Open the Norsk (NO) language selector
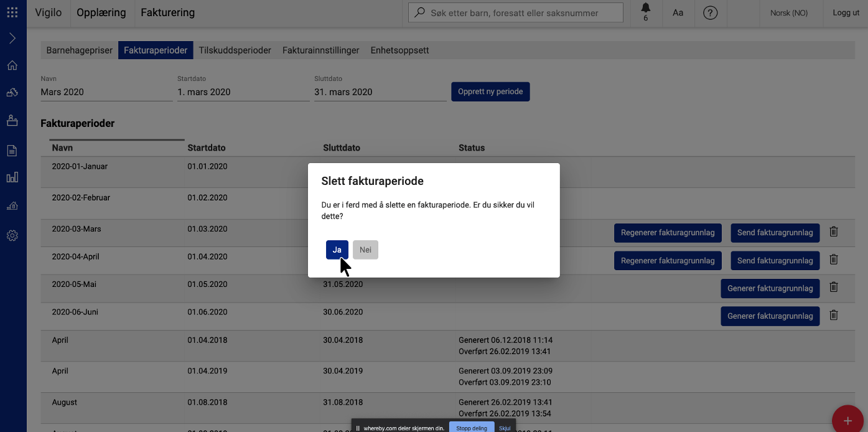This screenshot has height=432, width=868. pos(788,13)
